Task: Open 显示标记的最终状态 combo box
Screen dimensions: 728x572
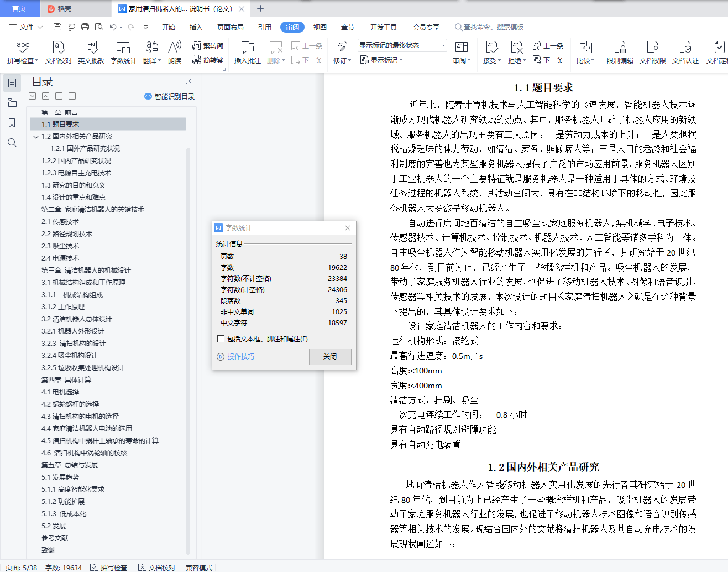Action: click(402, 45)
